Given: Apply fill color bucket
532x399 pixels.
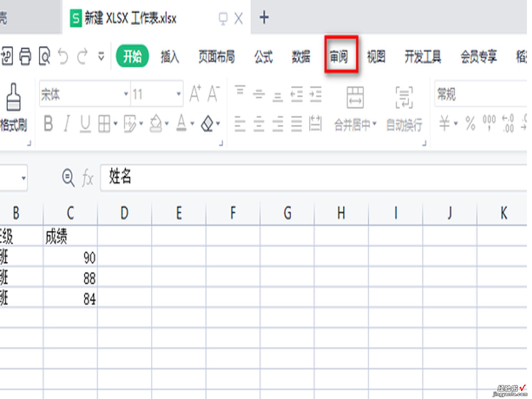Looking at the screenshot, I should [156, 123].
